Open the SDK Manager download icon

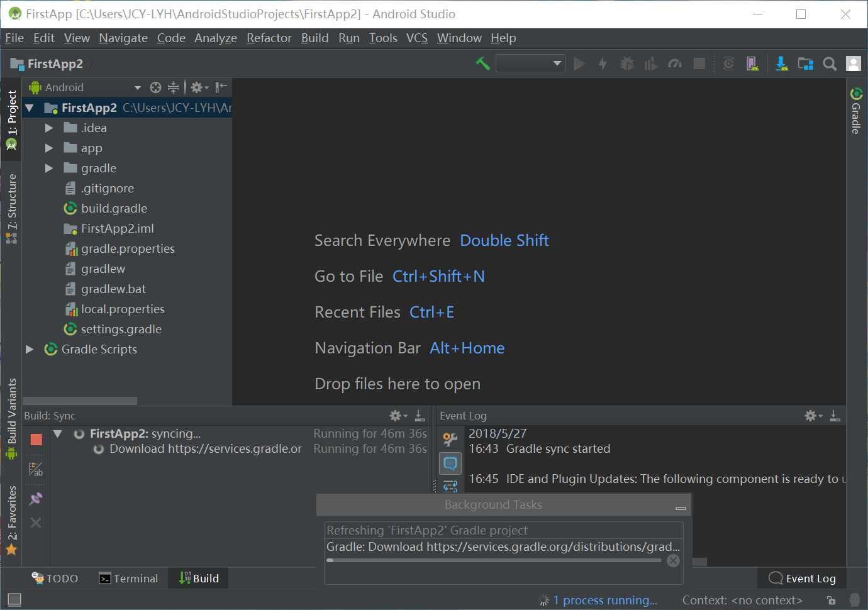point(782,64)
